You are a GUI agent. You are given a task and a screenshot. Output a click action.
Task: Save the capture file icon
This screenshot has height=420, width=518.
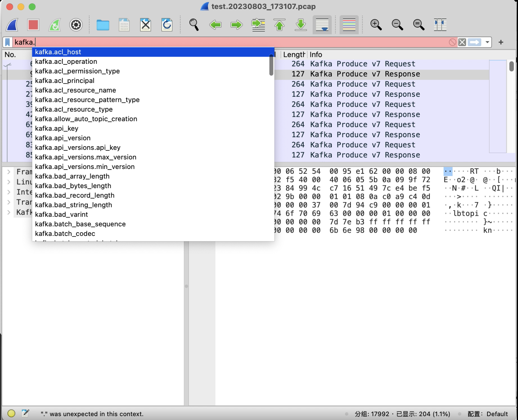(124, 25)
